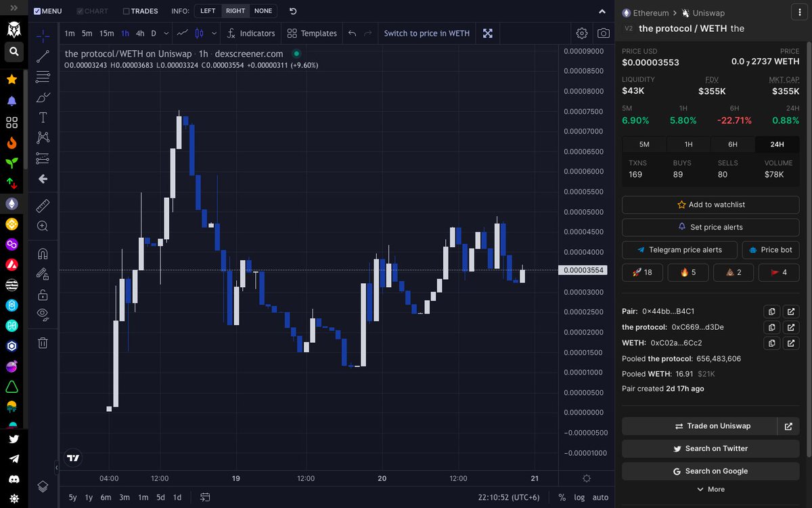The width and height of the screenshot is (812, 508).
Task: Toggle the MENU checkbox
Action: click(x=37, y=12)
